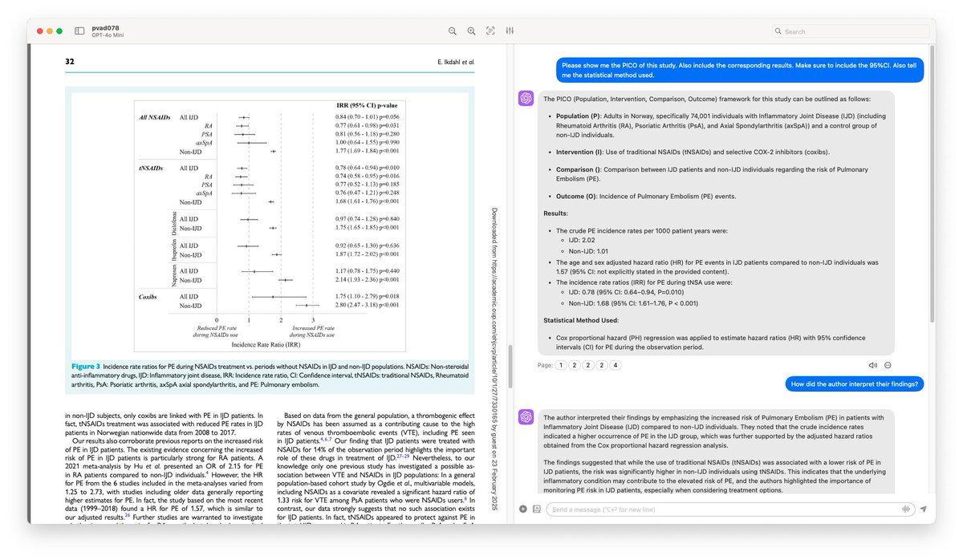963x560 pixels.
Task: Play the response aloud with speaker icon
Action: [x=873, y=365]
